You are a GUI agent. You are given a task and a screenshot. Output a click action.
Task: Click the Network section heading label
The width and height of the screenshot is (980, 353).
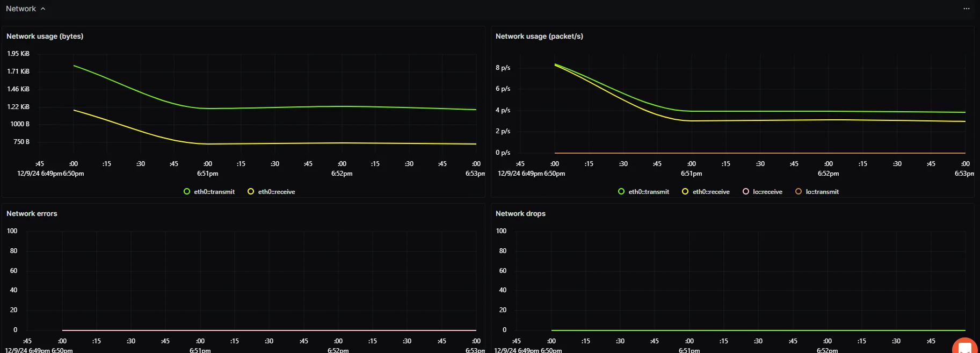[x=21, y=9]
